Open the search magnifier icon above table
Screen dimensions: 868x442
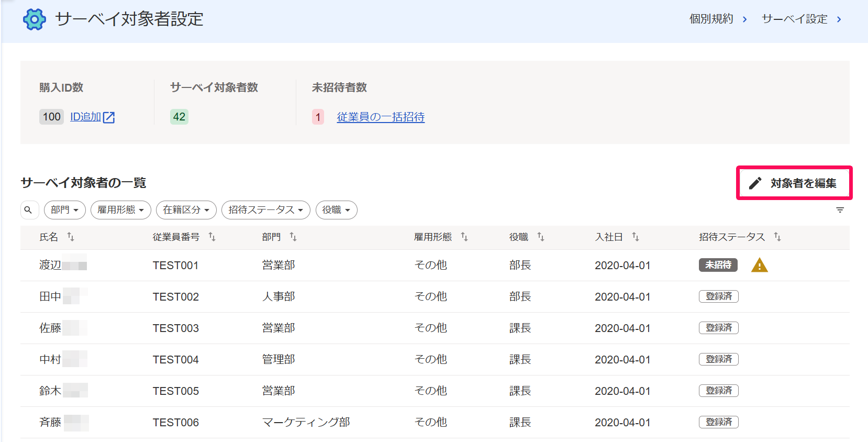click(x=28, y=210)
